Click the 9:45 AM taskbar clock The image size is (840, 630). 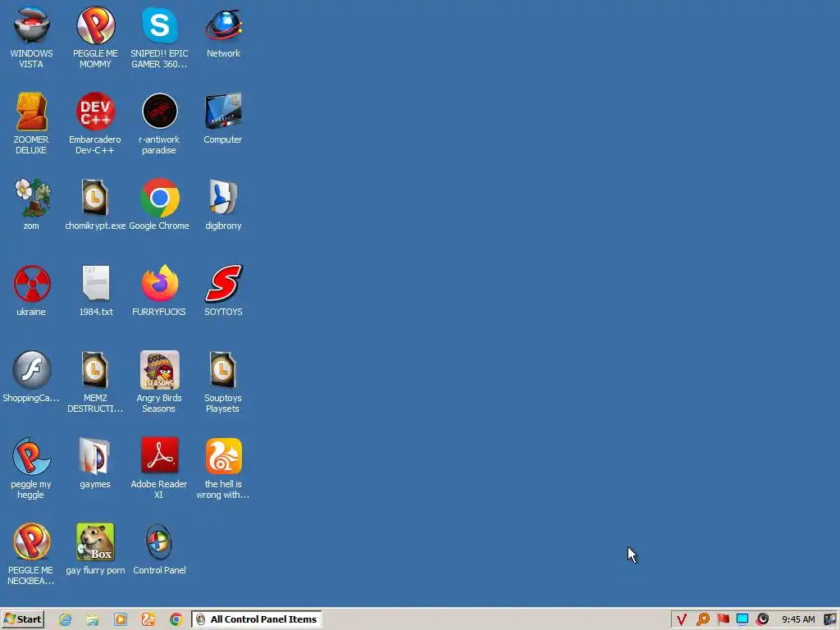(798, 620)
